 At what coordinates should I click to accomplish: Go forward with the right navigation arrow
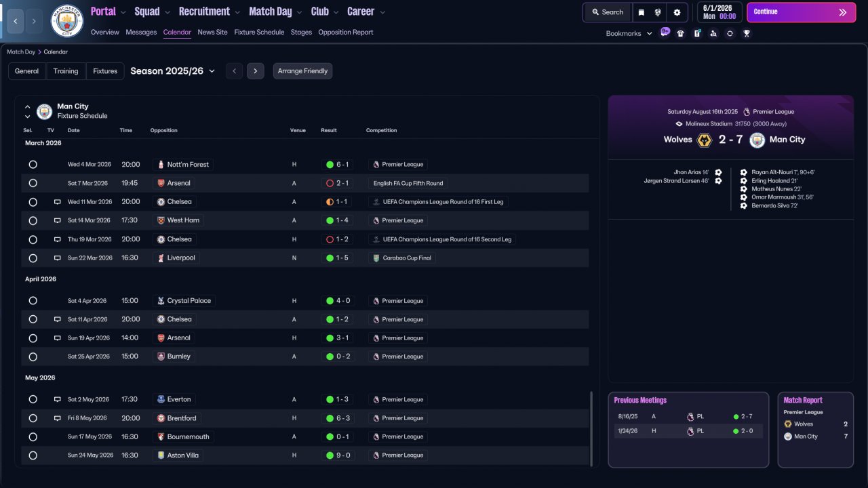pos(34,21)
